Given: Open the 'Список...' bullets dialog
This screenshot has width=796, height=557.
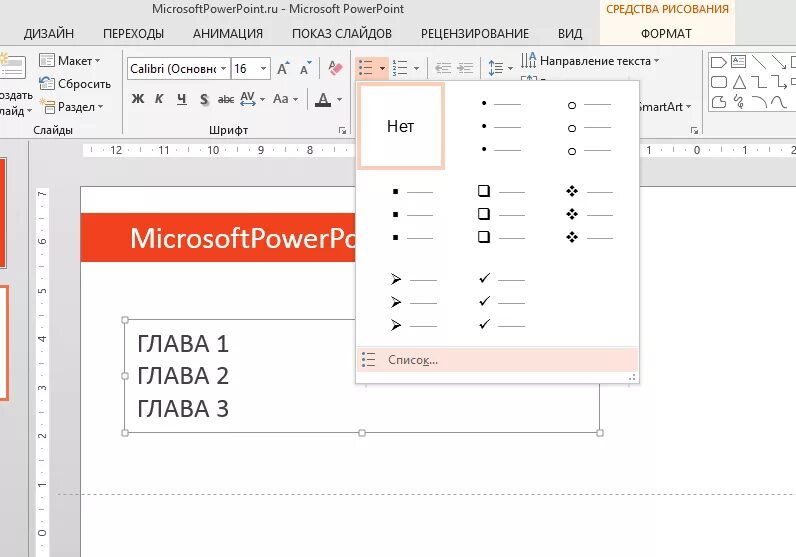Looking at the screenshot, I should tap(498, 360).
